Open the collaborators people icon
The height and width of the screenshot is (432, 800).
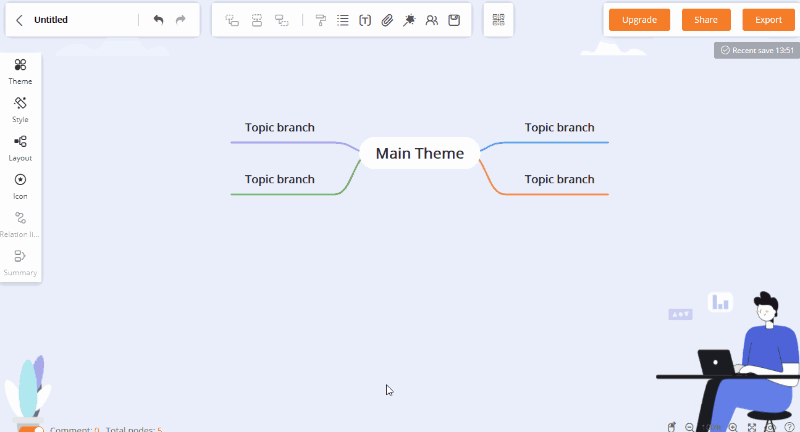coord(431,20)
